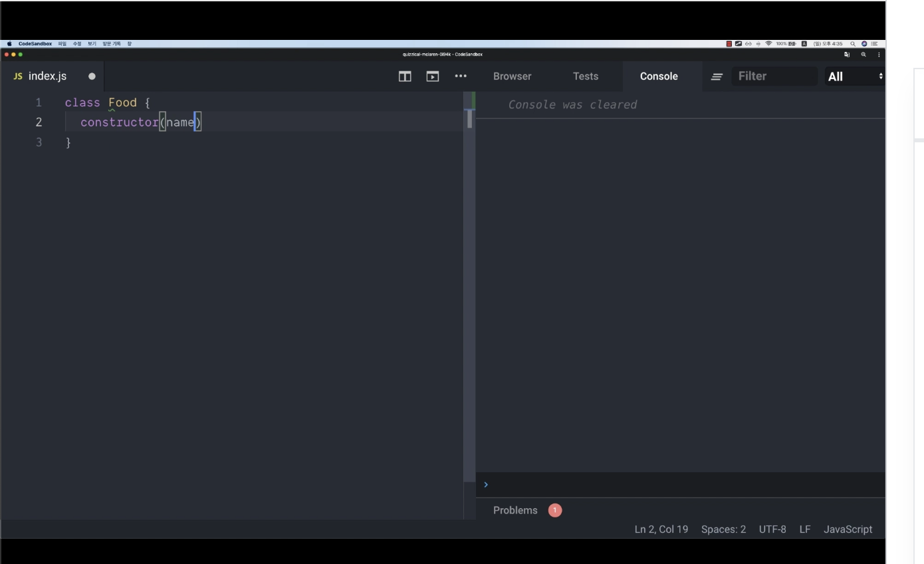This screenshot has height=564, width=924.
Task: Open the console log level 'All' dropdown
Action: (855, 76)
